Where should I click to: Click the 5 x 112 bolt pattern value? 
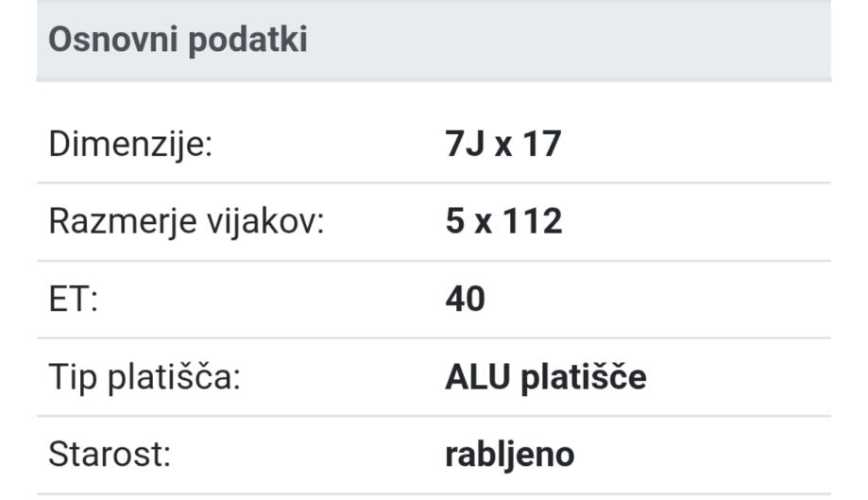(x=503, y=222)
